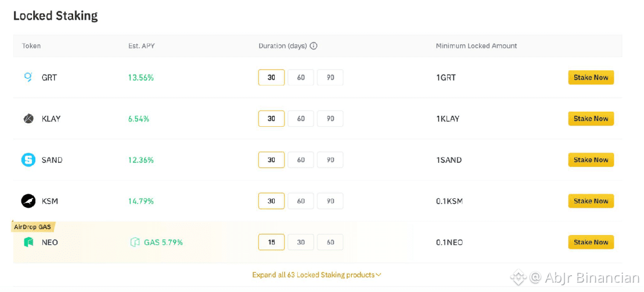644x292 pixels.
Task: Click the Duration info icon
Action: (x=314, y=46)
